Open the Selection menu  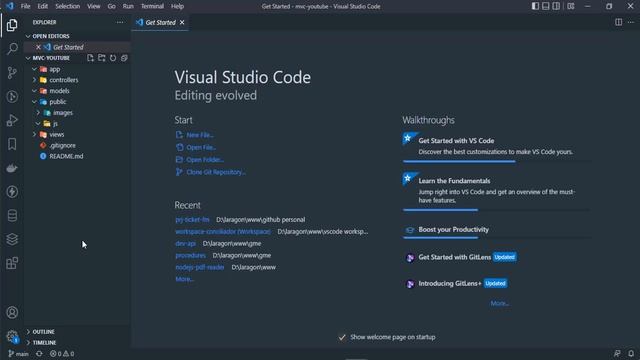click(x=67, y=6)
